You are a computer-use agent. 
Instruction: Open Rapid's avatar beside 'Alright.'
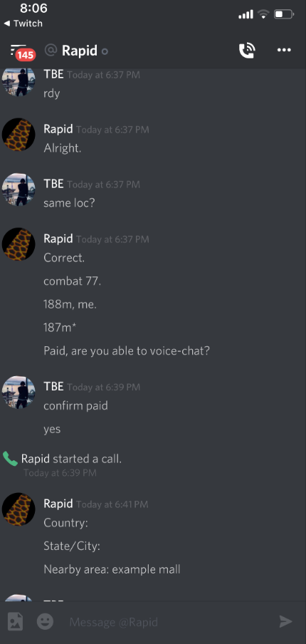(19, 135)
